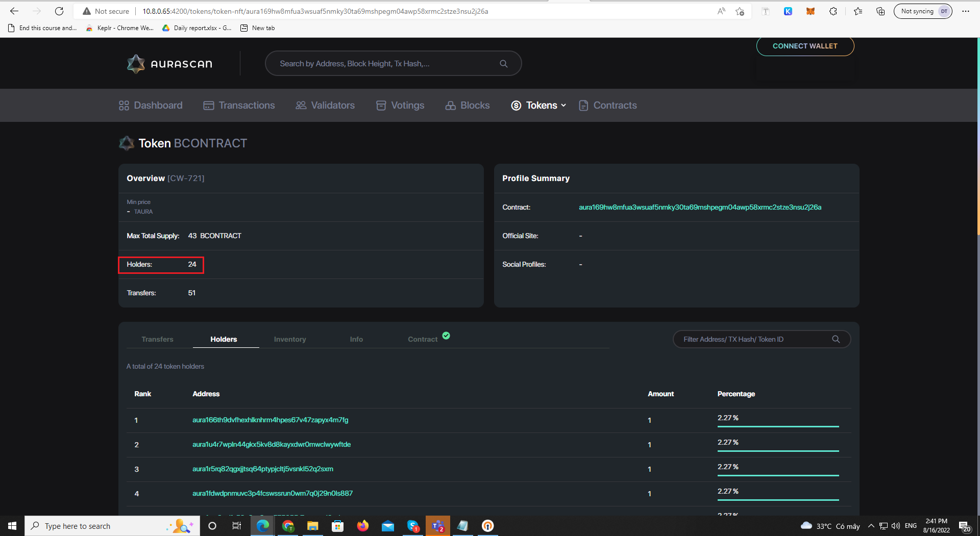Open the MetaMask fox extension icon
980x536 pixels.
point(811,11)
